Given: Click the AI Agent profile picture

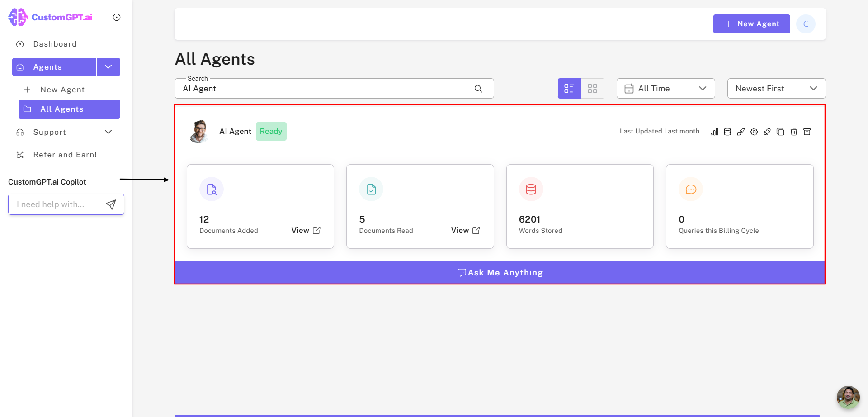Looking at the screenshot, I should (199, 132).
